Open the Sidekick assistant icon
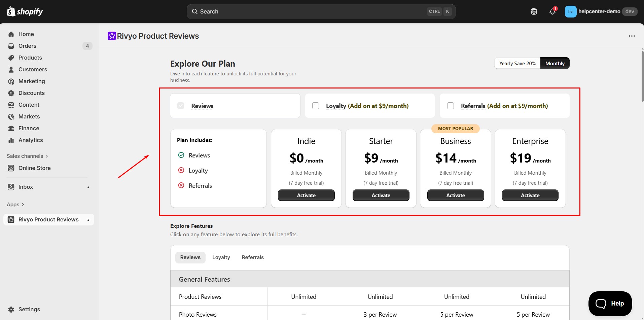This screenshot has height=320, width=644. pos(534,12)
